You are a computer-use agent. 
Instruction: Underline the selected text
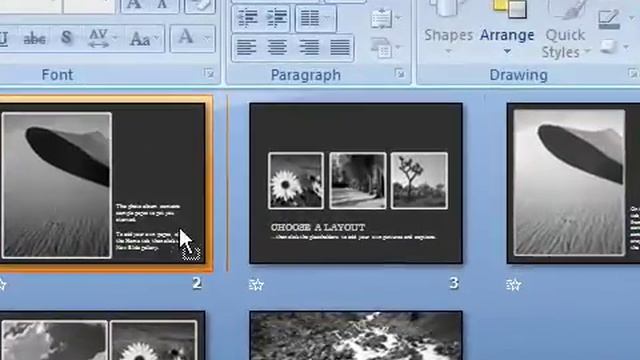point(4,39)
